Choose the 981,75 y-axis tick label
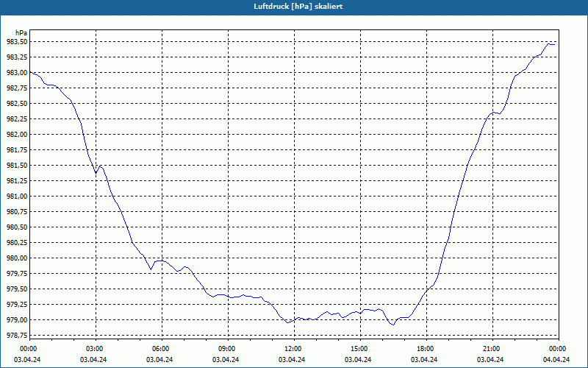The height and width of the screenshot is (368, 588). [17, 150]
